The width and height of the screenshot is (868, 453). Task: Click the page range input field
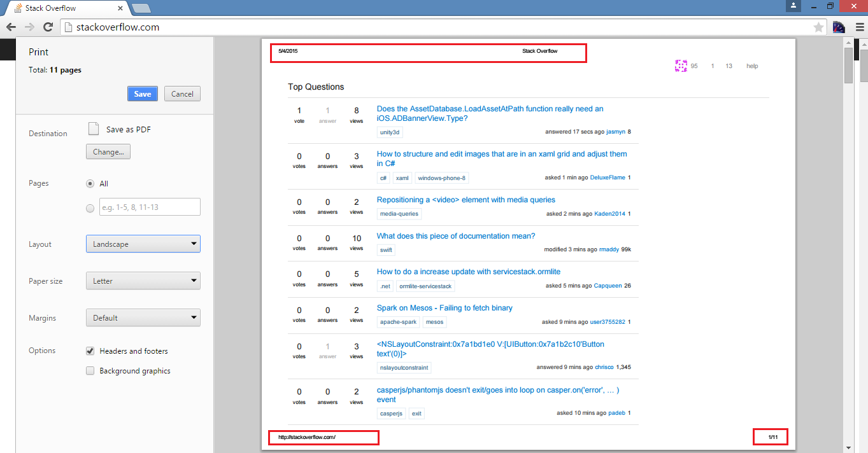[x=150, y=207]
